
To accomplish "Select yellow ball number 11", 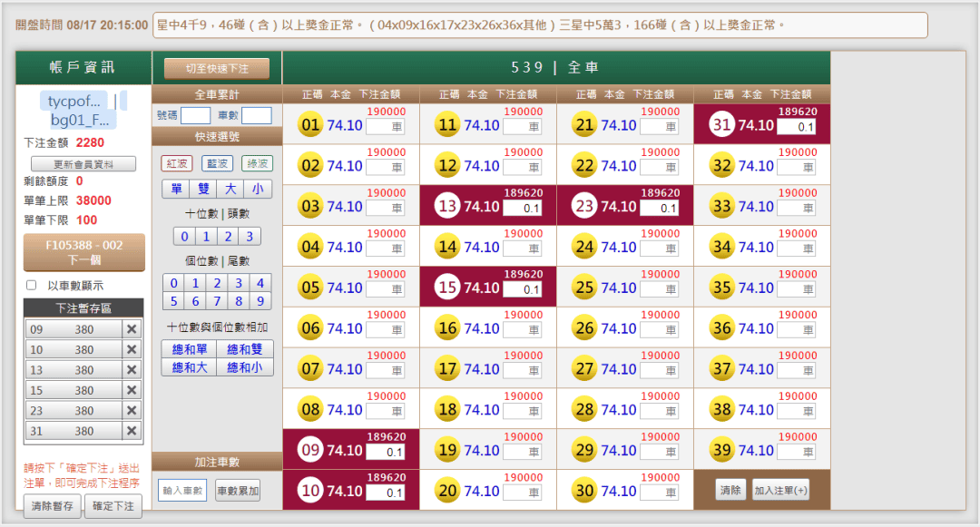I will coord(447,125).
